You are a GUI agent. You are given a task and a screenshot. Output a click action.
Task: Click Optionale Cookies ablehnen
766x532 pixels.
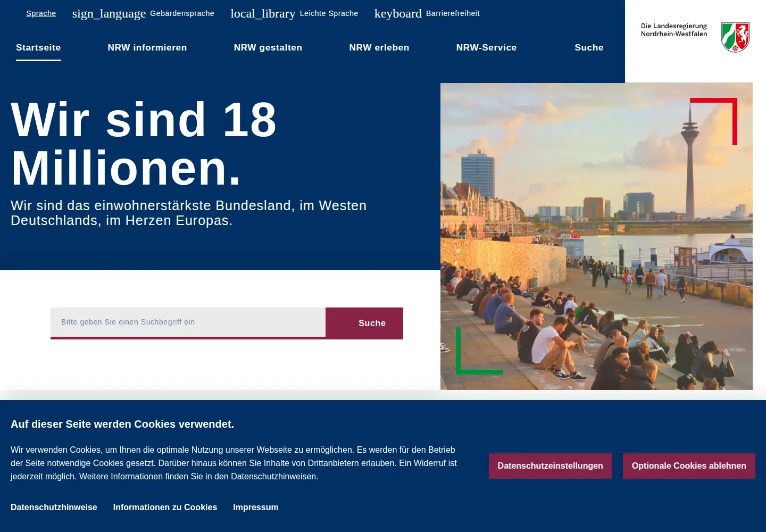689,465
